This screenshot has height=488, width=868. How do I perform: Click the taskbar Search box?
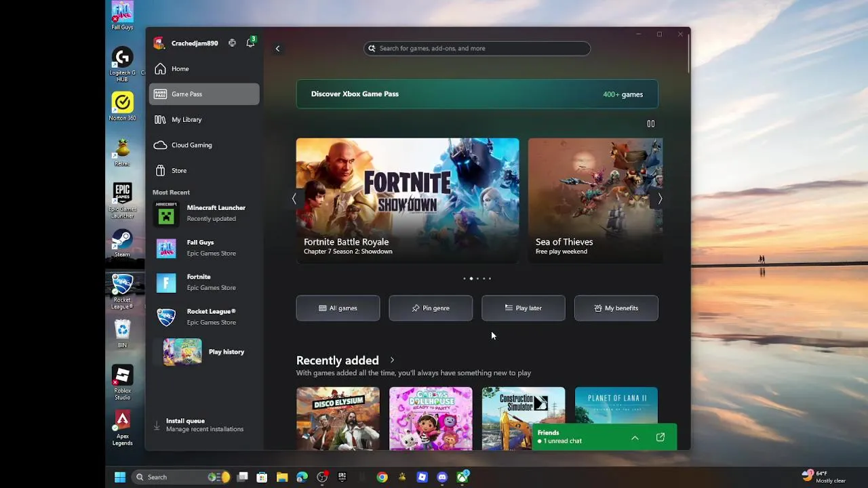pos(182,477)
